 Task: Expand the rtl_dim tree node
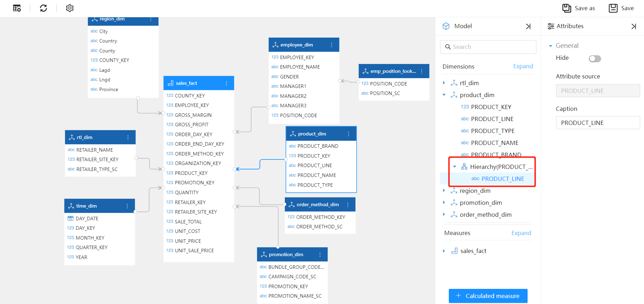(444, 83)
